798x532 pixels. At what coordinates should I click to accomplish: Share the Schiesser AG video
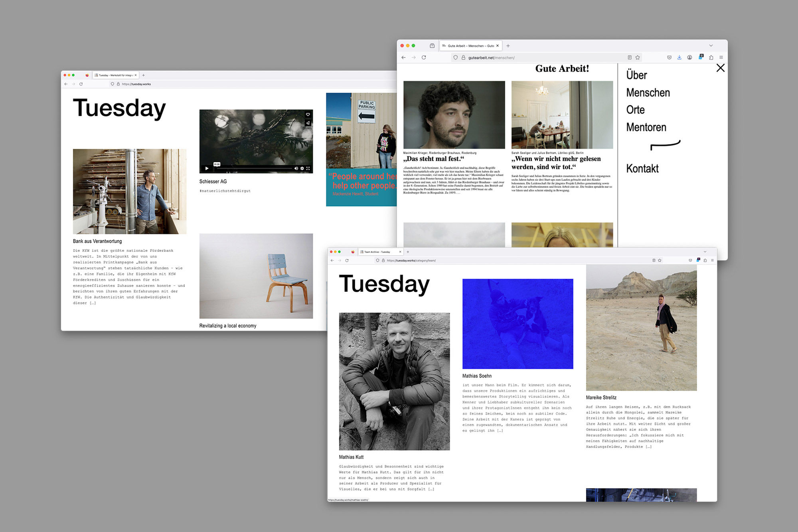(x=308, y=123)
